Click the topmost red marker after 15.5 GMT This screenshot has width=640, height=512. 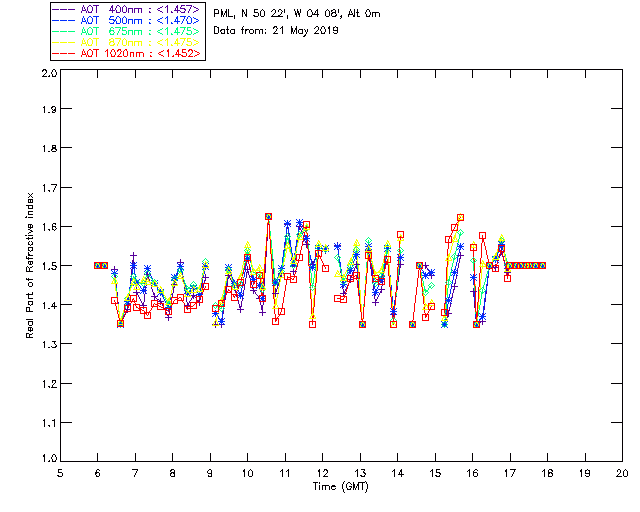(x=460, y=218)
